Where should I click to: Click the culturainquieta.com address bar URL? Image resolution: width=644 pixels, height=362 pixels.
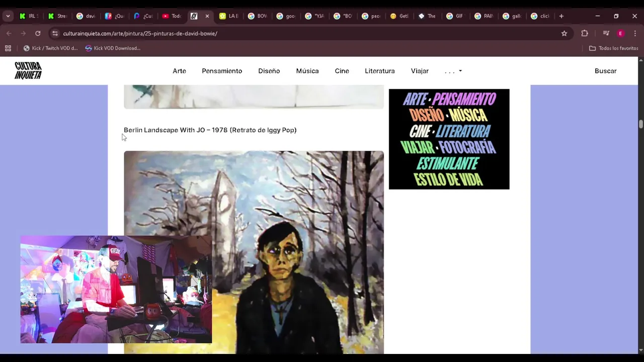point(140,34)
